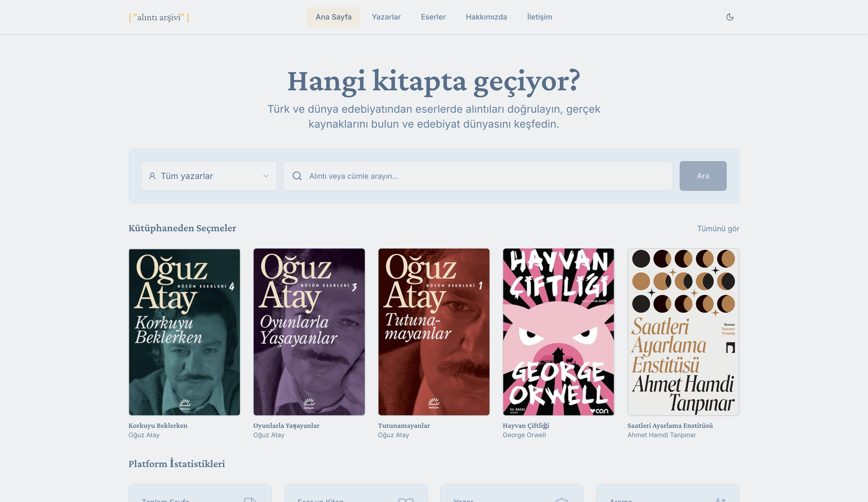
Task: Click the Platform İstatistikleri heading
Action: (177, 463)
